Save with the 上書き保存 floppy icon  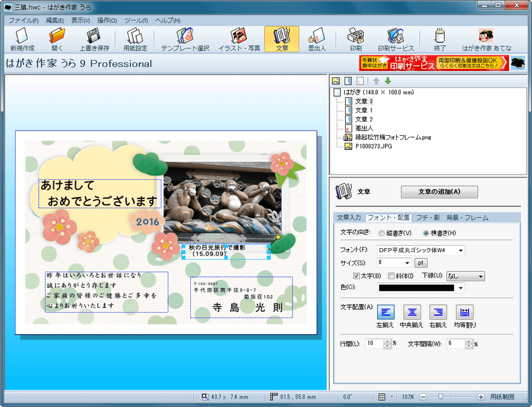pos(94,39)
